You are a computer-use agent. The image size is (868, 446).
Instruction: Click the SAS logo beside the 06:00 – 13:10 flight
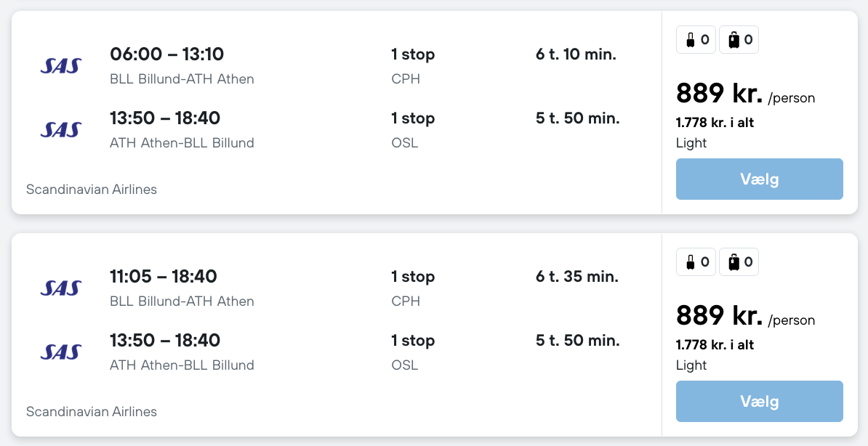(60, 66)
